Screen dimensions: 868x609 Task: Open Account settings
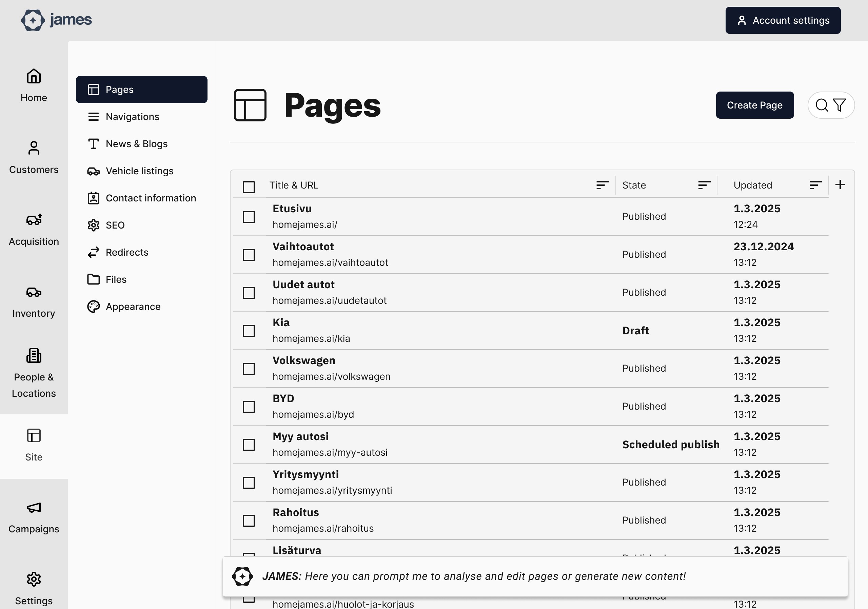783,20
